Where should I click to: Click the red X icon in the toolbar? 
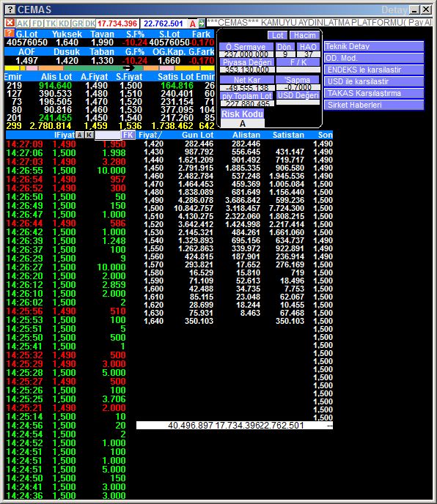10,23
